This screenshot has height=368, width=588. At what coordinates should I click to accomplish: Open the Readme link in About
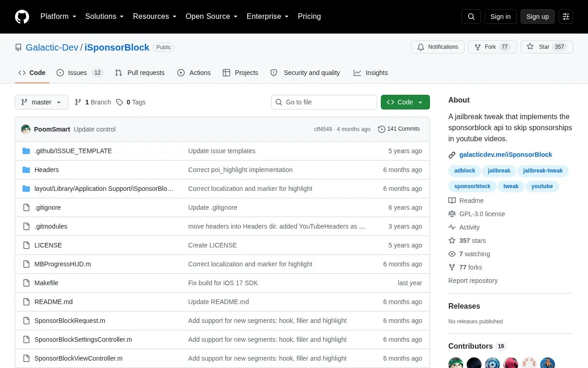466,201
